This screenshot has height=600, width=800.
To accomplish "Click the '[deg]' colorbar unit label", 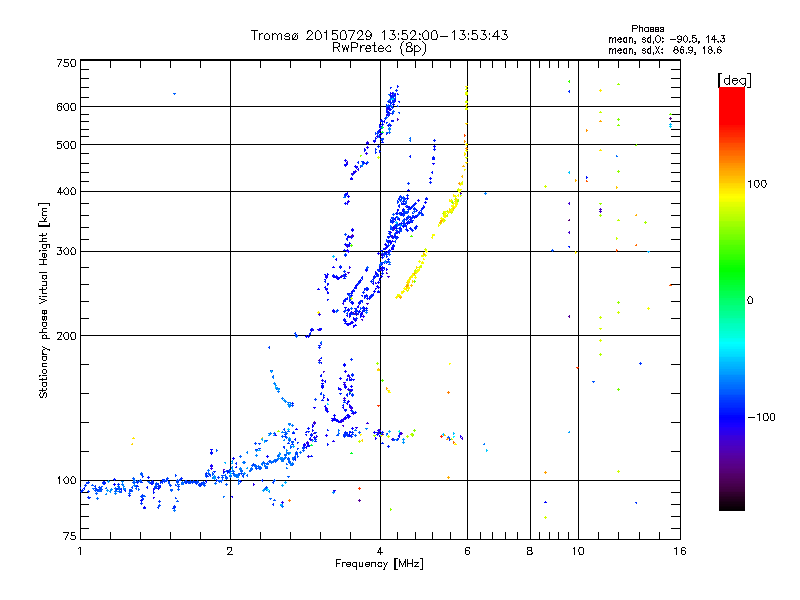I will (x=734, y=80).
